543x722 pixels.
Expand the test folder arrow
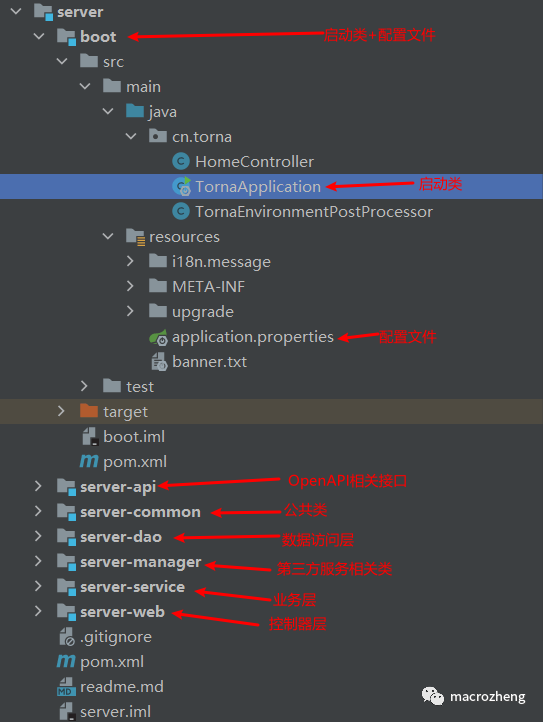(84, 386)
